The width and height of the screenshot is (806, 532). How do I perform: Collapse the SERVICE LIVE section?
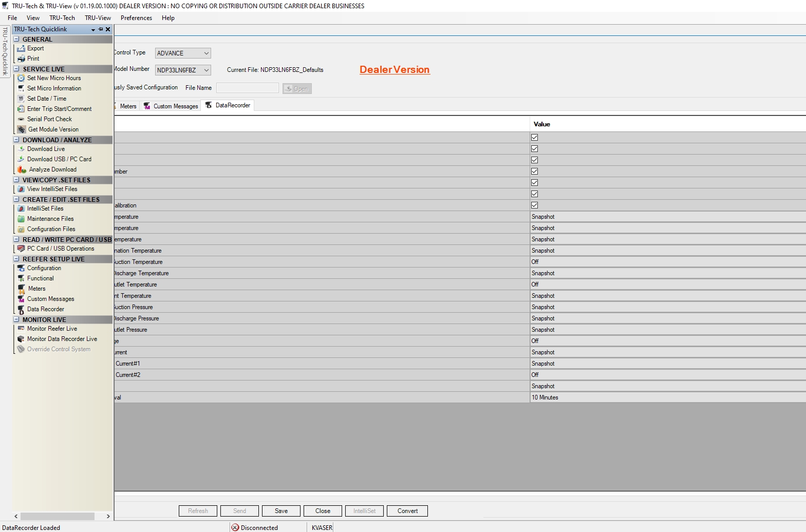point(16,69)
